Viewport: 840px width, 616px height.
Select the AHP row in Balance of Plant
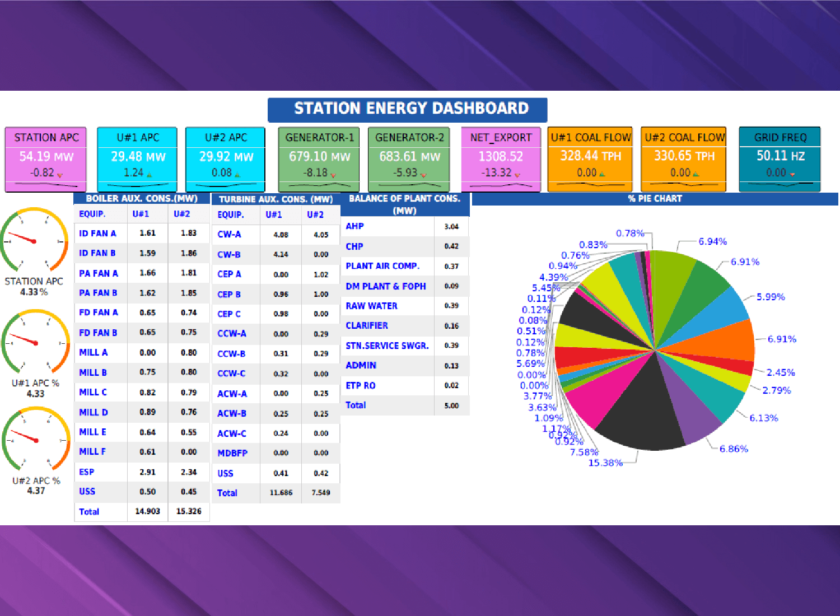[355, 226]
